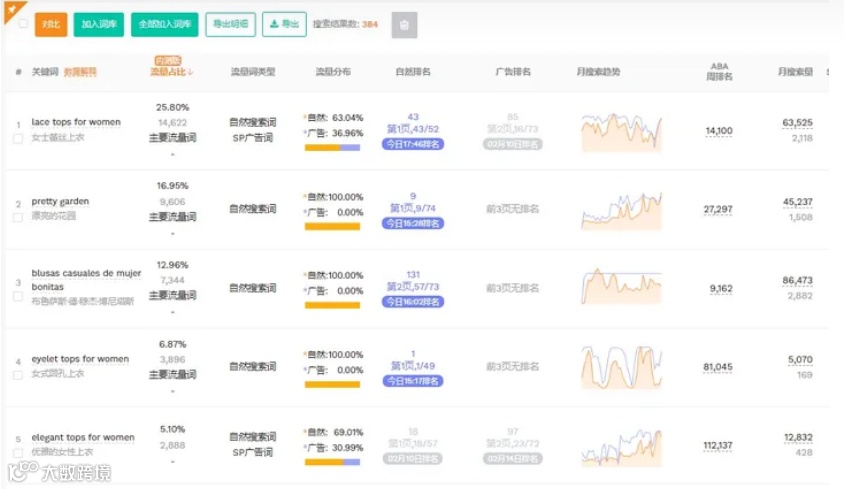The height and width of the screenshot is (489, 844).
Task: Click the ABA周排名 column header
Action: pos(719,72)
